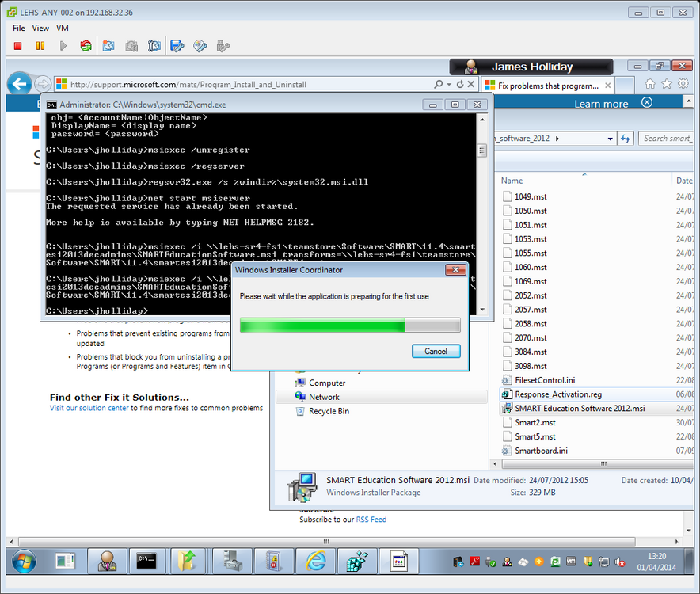Select Network in the Explorer navigation pane
This screenshot has height=594, width=700.
381,397
